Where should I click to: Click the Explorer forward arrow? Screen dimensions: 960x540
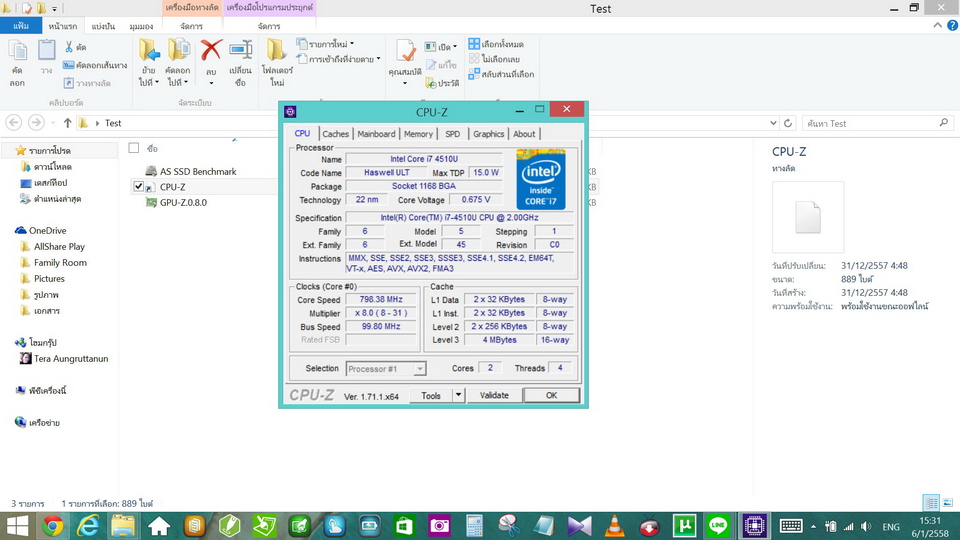click(36, 123)
